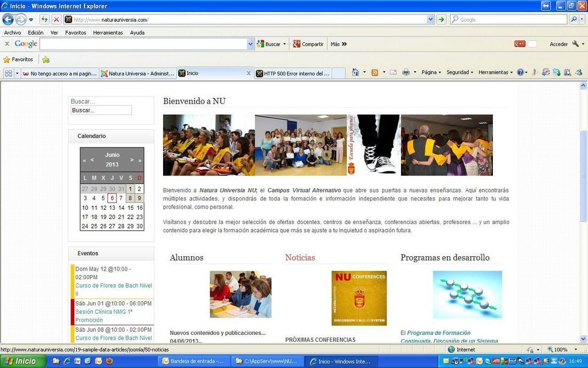Open the Google toolbar search box dropdown
This screenshot has width=588, height=368.
[251, 44]
